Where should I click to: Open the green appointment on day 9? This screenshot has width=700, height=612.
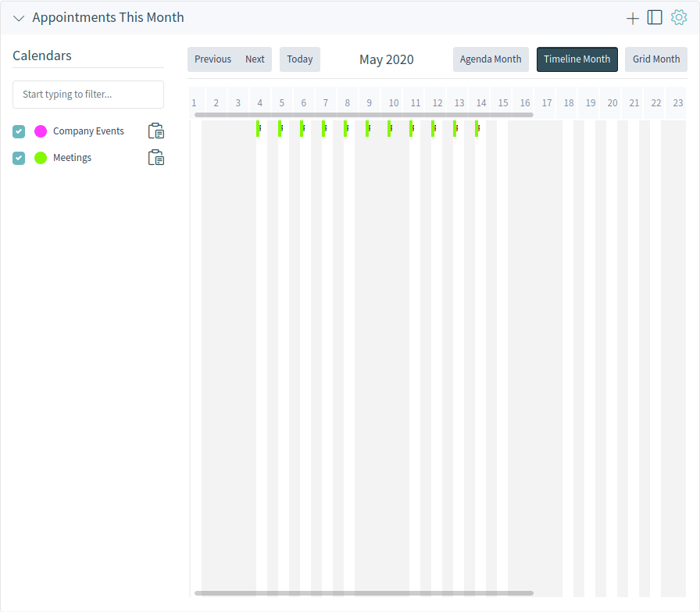tap(368, 129)
